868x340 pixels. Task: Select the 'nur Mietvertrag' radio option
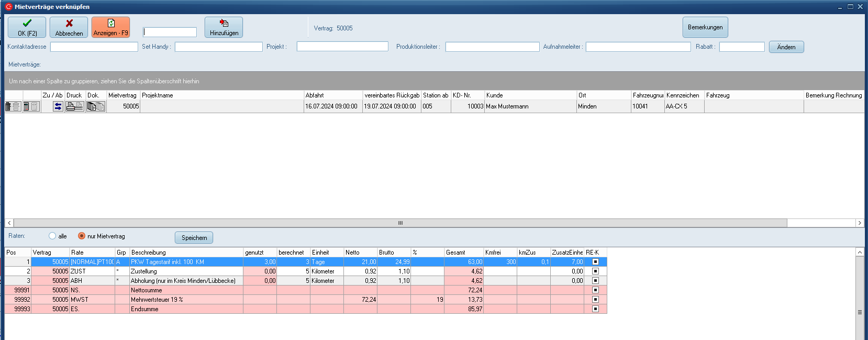point(82,236)
